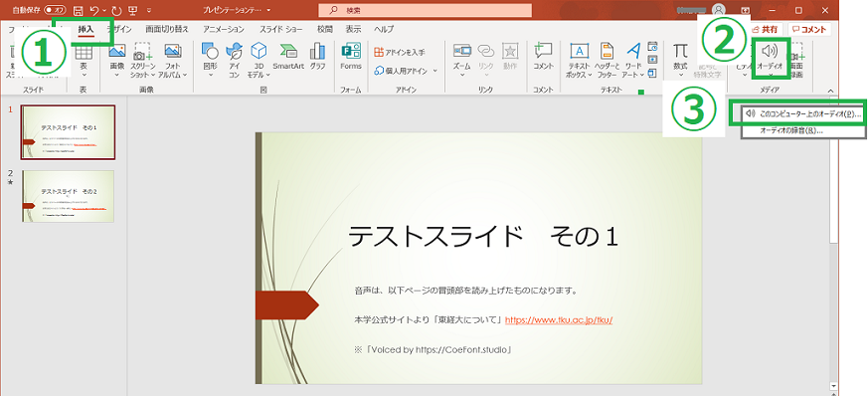The image size is (868, 396).
Task: Click the Undo arrow icon
Action: click(x=94, y=10)
